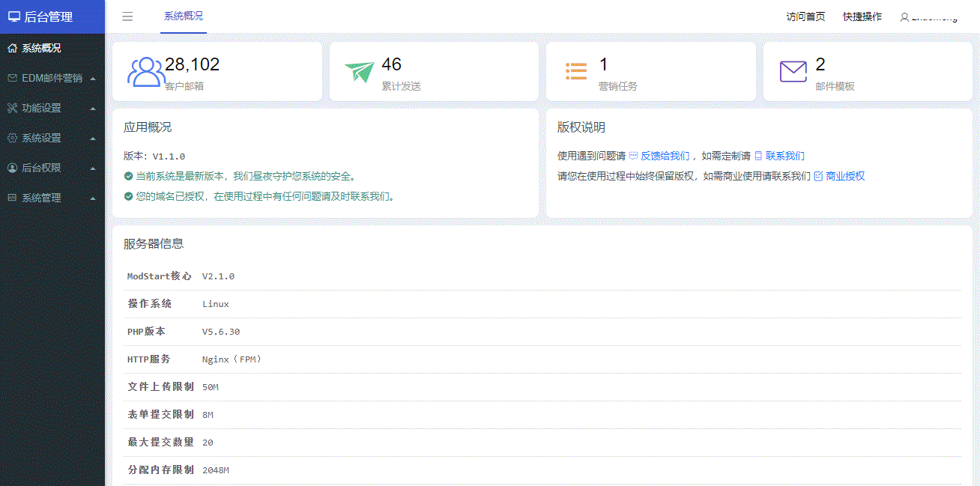Click the user avatar icon in header

[904, 17]
